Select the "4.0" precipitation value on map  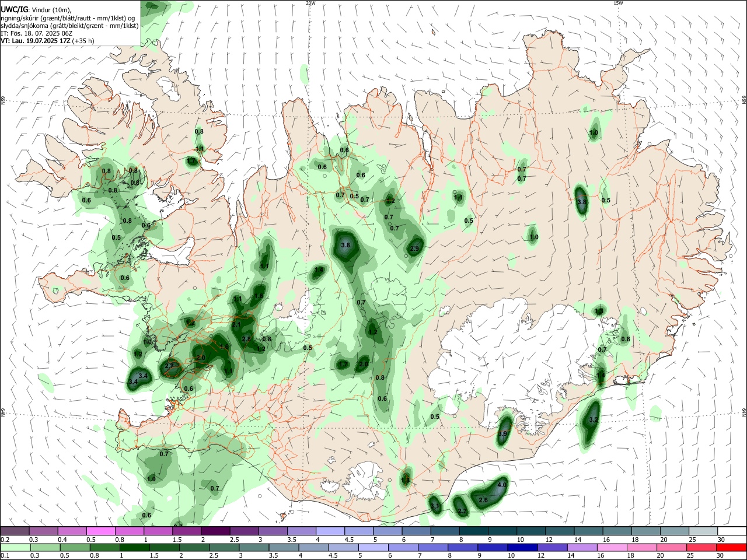tap(502, 485)
